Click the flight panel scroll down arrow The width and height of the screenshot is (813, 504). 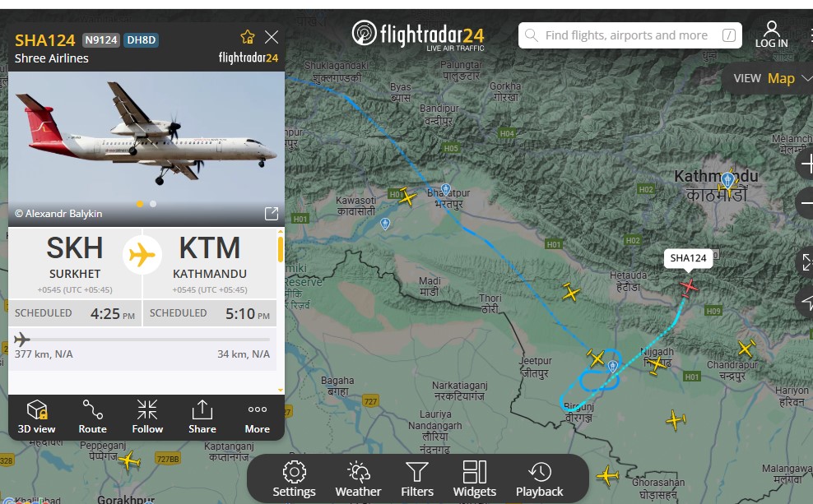pos(281,390)
